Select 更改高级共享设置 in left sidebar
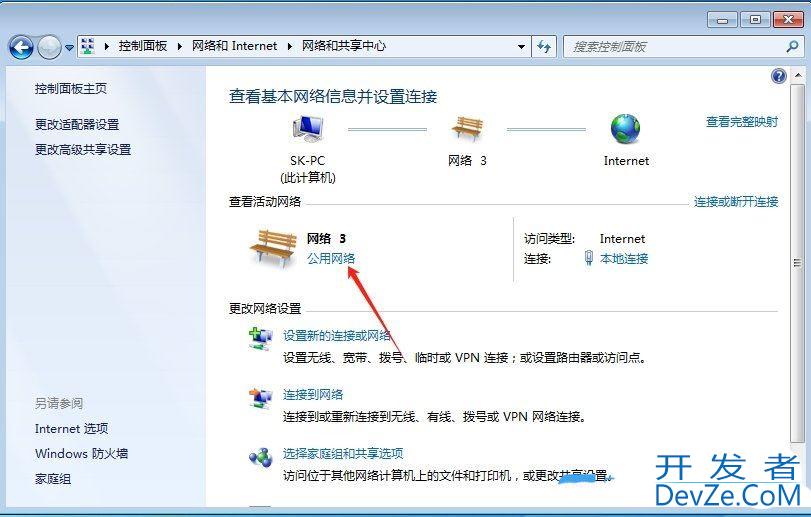The width and height of the screenshot is (811, 517). (83, 150)
